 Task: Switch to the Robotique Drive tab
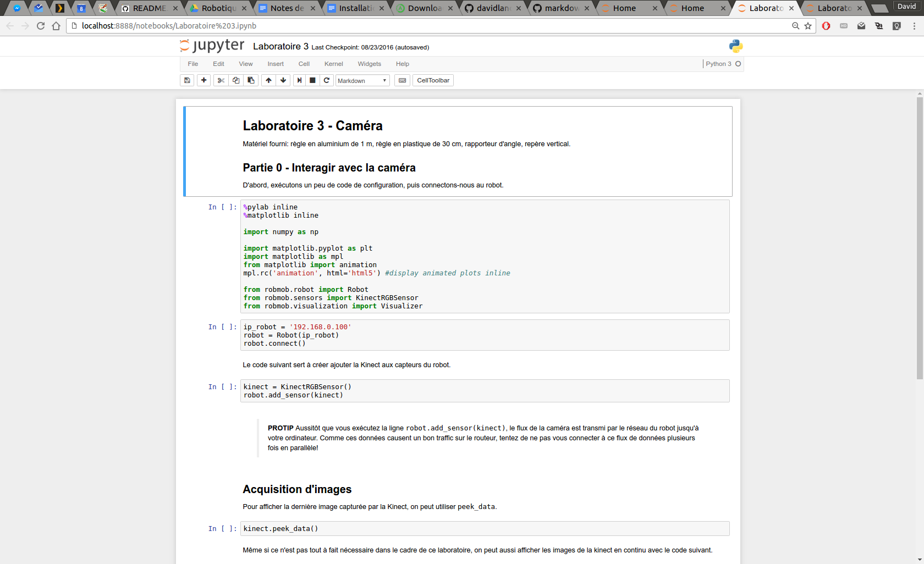click(x=217, y=8)
